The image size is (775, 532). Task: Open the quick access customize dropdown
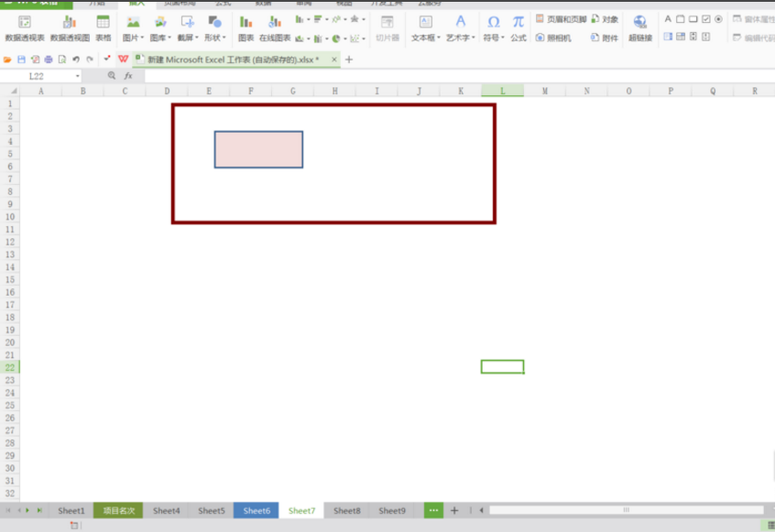(x=107, y=59)
